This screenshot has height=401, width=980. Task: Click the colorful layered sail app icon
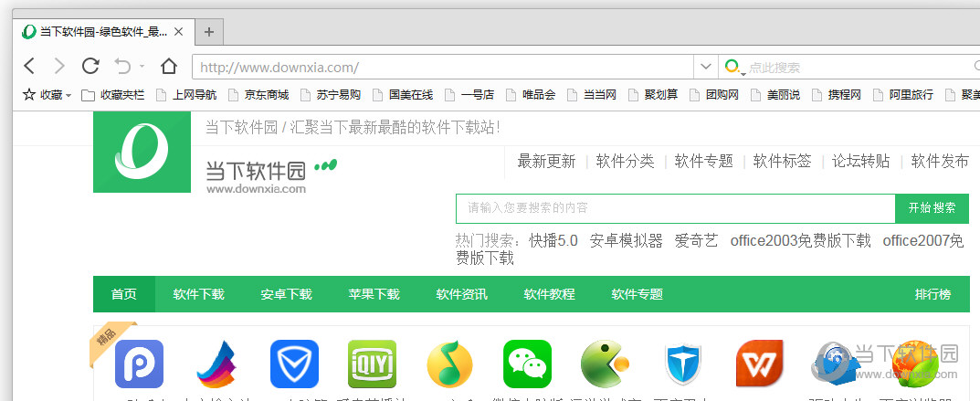[216, 364]
